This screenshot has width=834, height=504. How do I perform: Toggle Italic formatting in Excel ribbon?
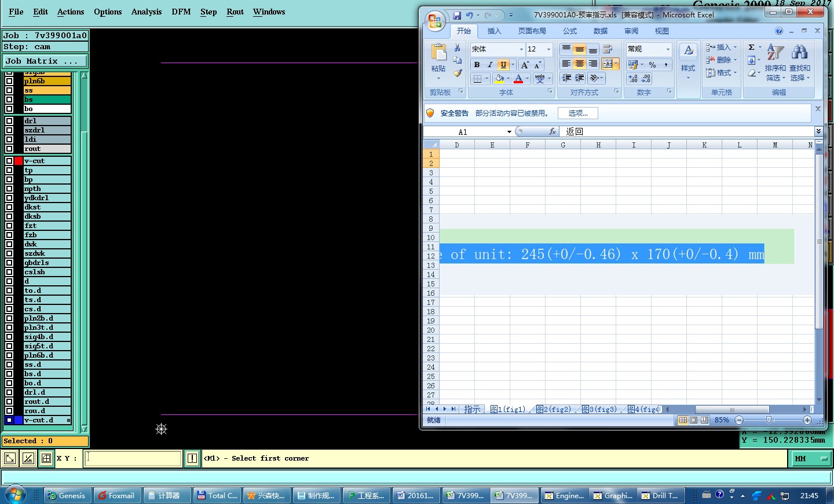click(x=490, y=65)
